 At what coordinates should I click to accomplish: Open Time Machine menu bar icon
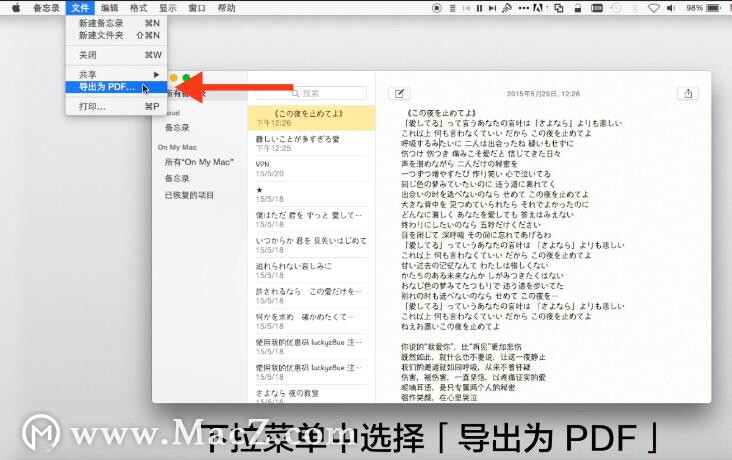coord(616,8)
